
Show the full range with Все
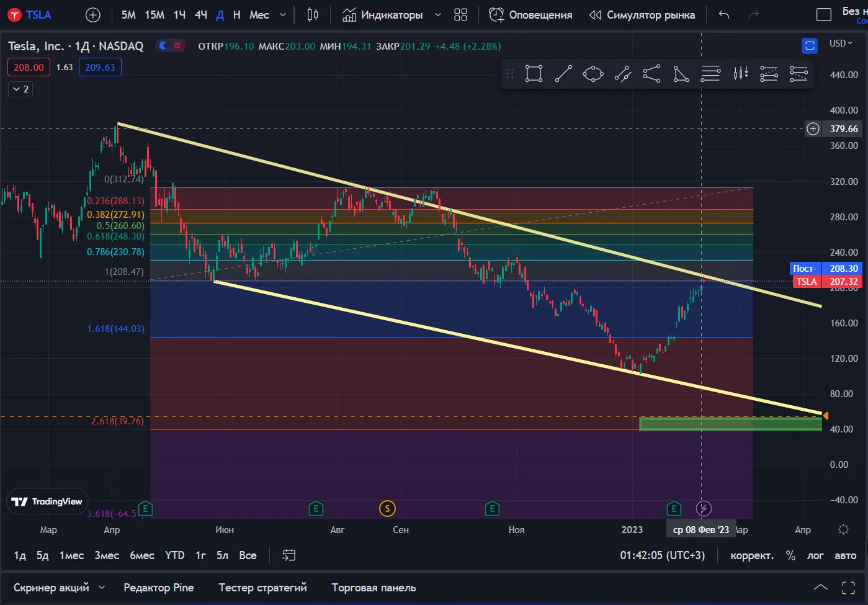click(x=248, y=555)
